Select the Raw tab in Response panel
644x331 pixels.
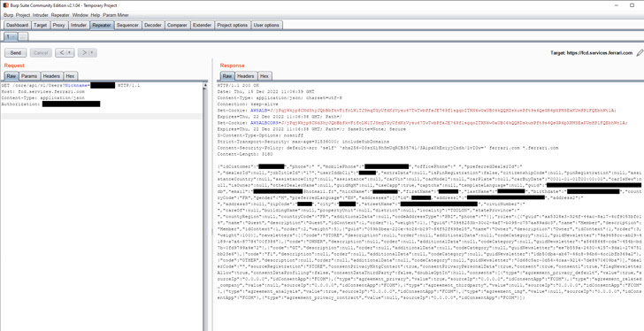click(x=227, y=76)
